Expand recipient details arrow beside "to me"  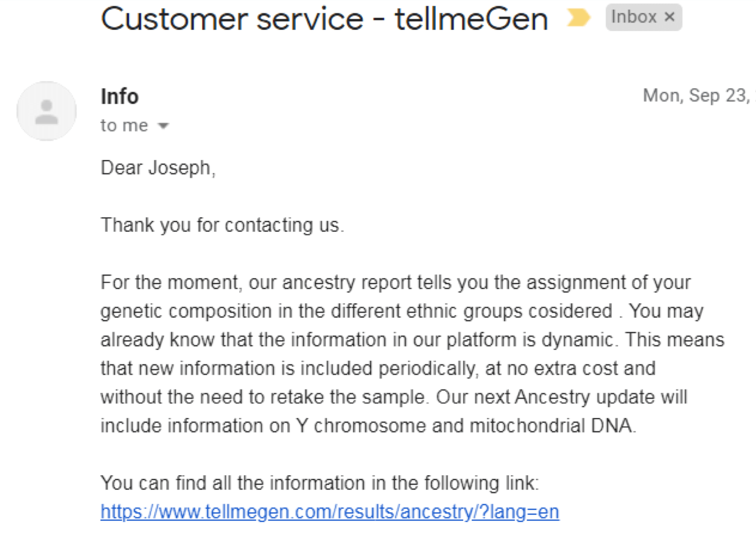coord(163,126)
